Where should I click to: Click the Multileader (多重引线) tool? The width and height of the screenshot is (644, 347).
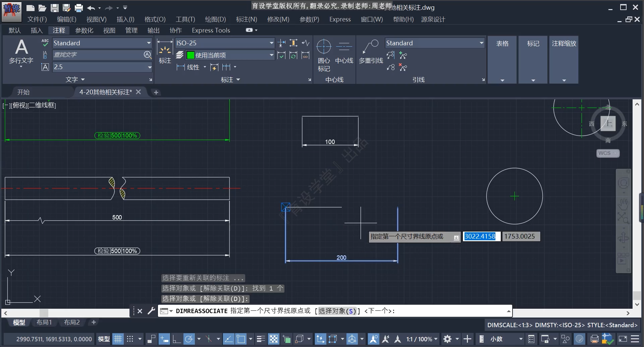(371, 52)
